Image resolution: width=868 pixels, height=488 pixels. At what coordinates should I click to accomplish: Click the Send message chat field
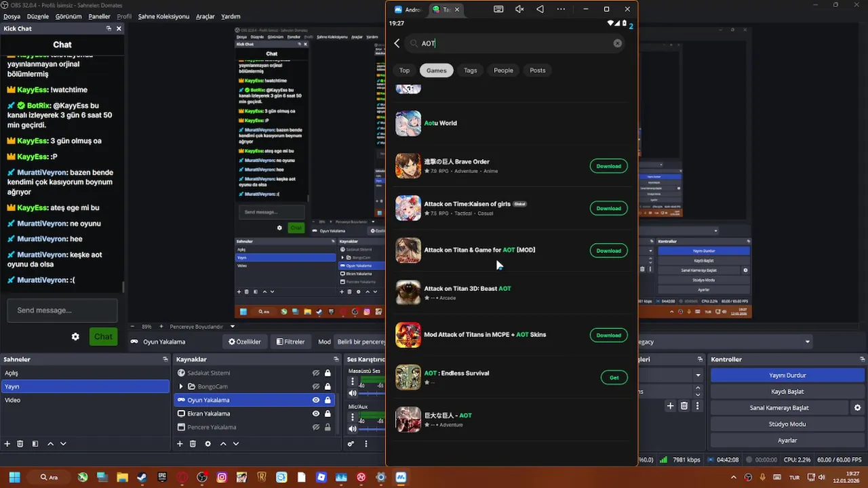62,310
